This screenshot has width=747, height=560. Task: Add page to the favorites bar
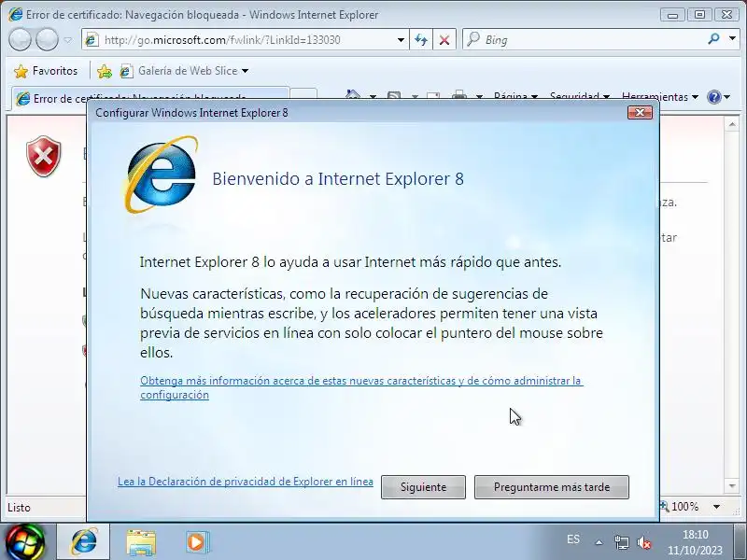tap(105, 71)
